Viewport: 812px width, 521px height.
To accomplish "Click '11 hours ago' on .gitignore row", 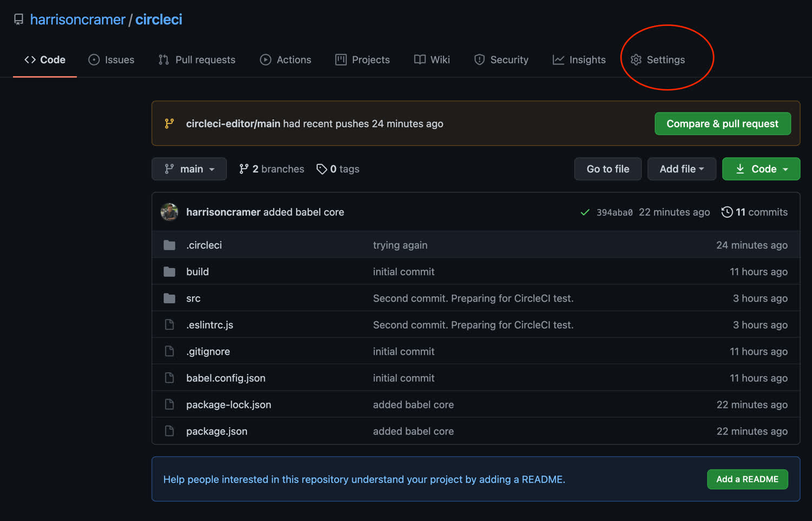I will pos(758,351).
